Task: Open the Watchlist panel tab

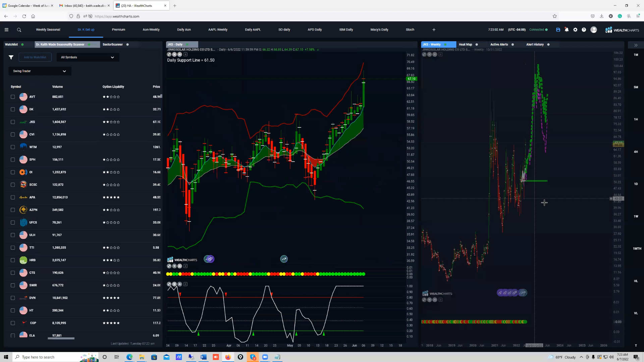Action: (x=11, y=45)
